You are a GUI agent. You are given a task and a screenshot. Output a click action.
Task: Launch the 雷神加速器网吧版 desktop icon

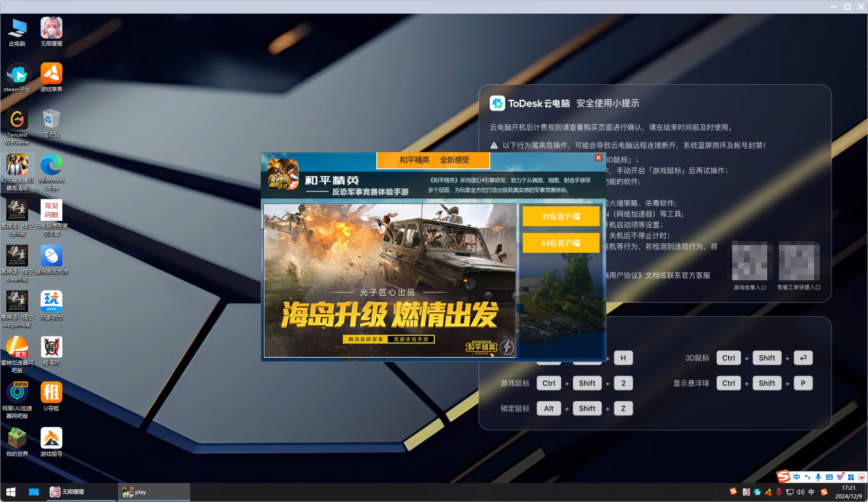click(x=17, y=355)
